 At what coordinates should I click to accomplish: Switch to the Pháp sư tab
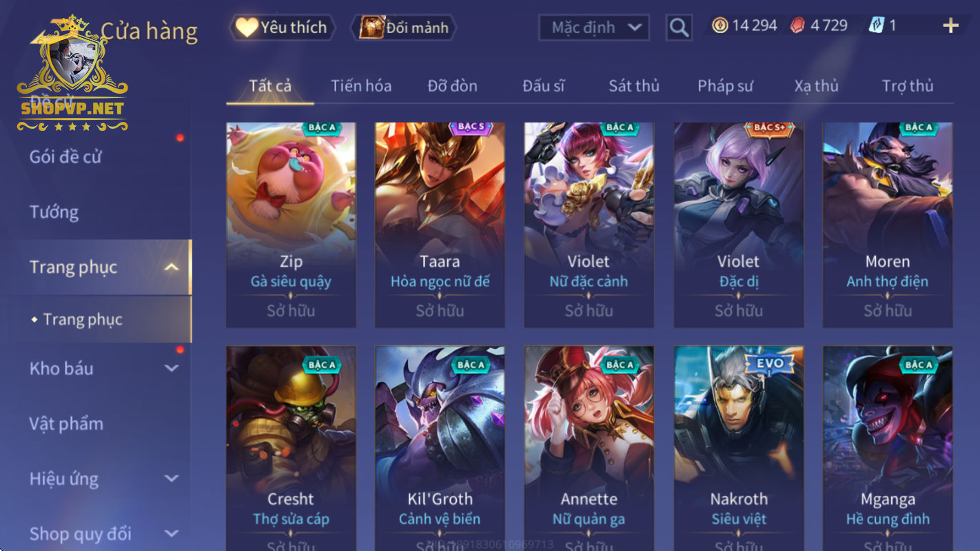[725, 86]
